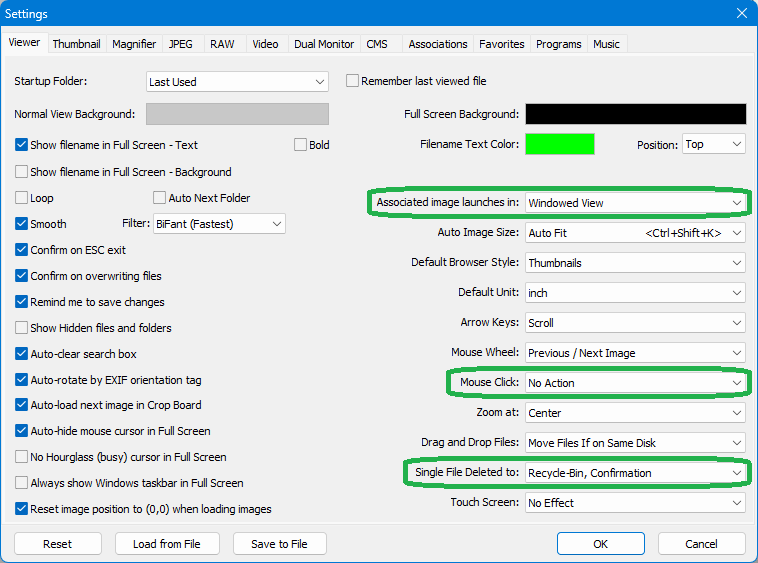Turn on Auto Next Folder

pyautogui.click(x=160, y=198)
